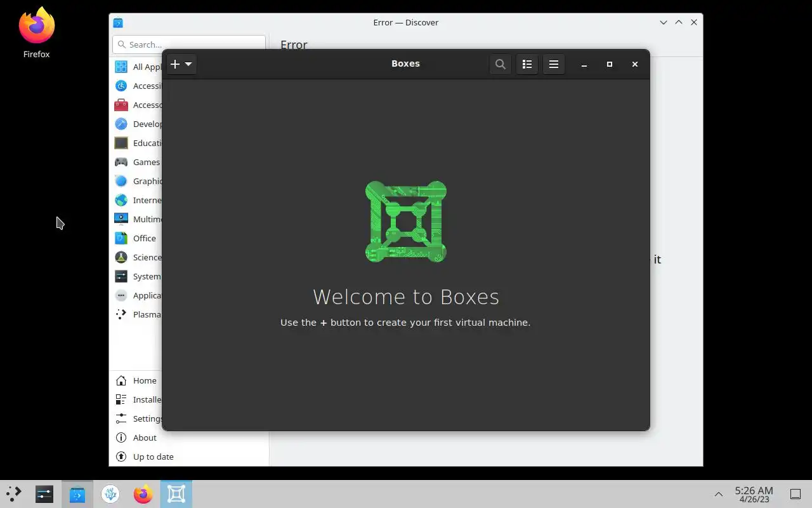The height and width of the screenshot is (508, 812).
Task: Open dropdown arrow next to plus in Boxes
Action: click(188, 64)
